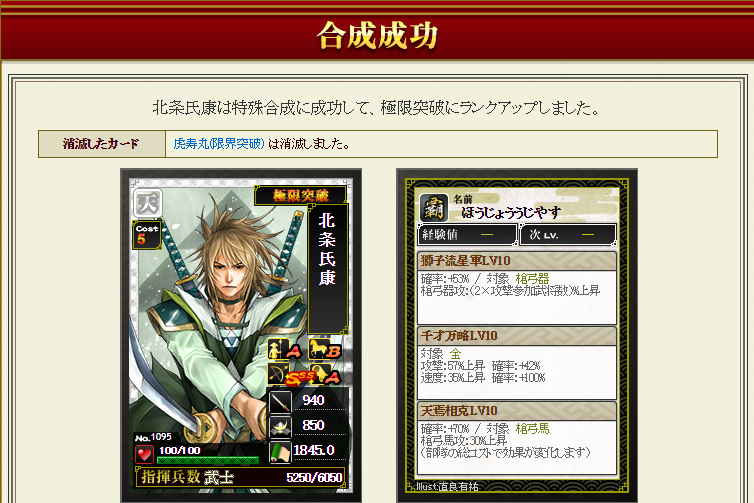Click the sword attack icon beside 940

[280, 402]
